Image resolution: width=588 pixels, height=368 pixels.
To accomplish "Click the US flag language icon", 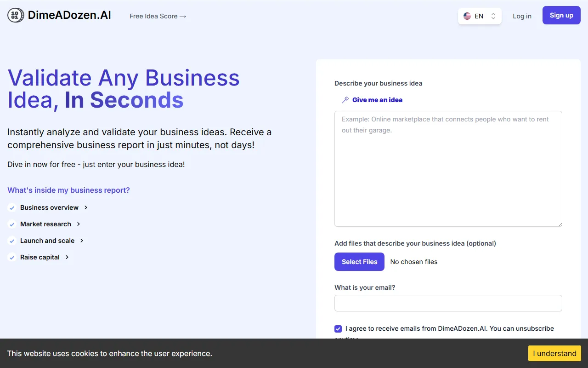I will [467, 16].
